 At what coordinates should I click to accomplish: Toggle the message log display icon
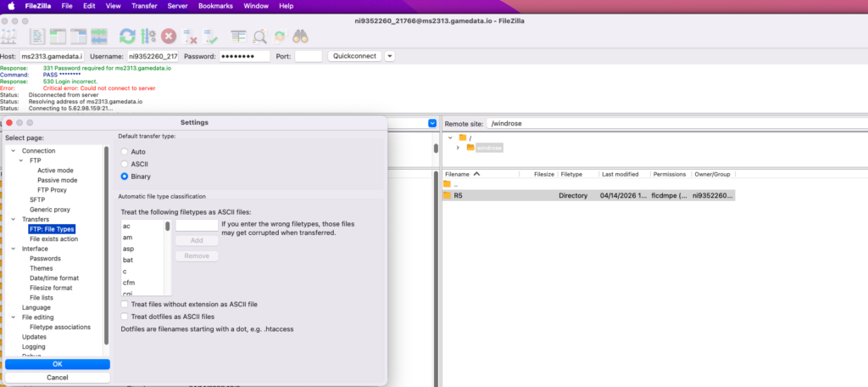click(38, 36)
